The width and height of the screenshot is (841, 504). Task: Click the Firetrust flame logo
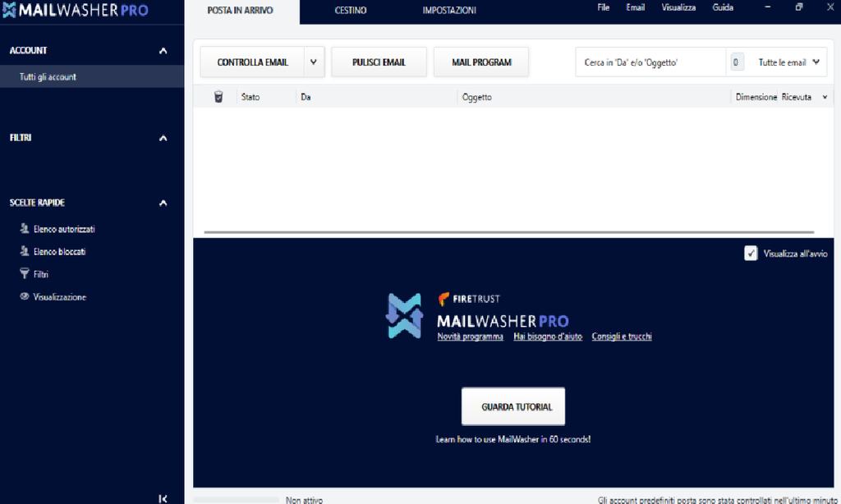(443, 299)
